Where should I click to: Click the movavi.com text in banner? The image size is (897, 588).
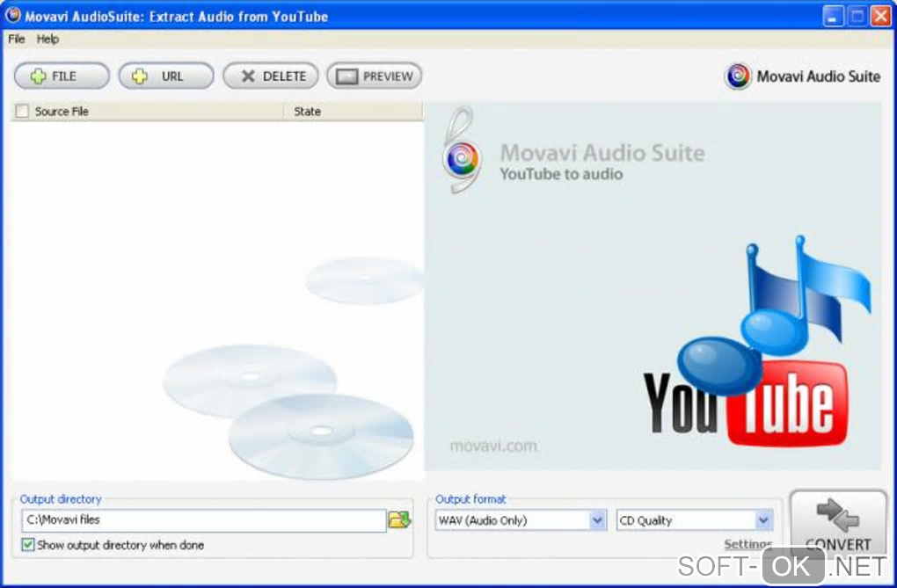point(493,446)
